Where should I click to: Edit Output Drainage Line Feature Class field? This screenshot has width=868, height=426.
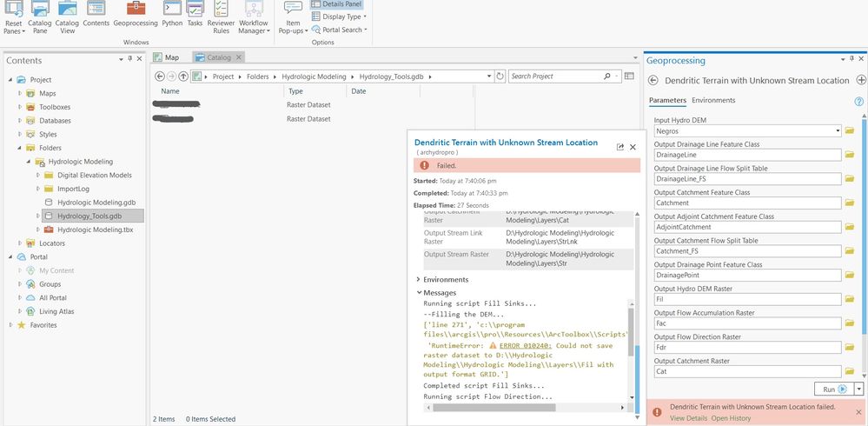coord(747,155)
